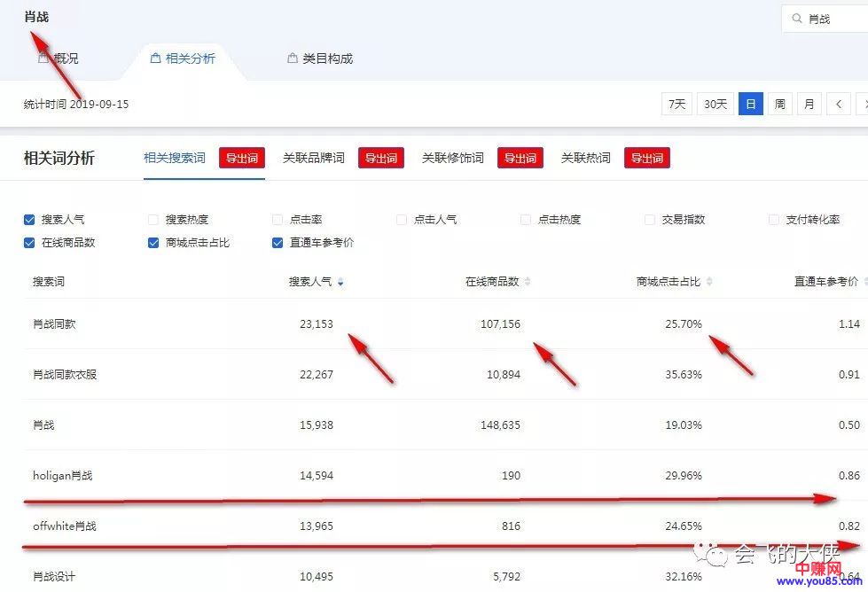Screen dimensions: 868x592
Task: Uncheck the 在线商品数 checkbox
Action: [x=29, y=242]
